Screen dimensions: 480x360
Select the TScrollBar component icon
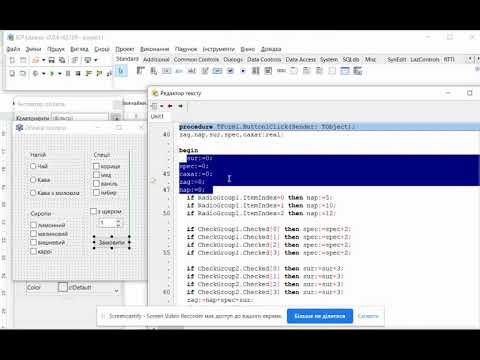[x=281, y=71]
